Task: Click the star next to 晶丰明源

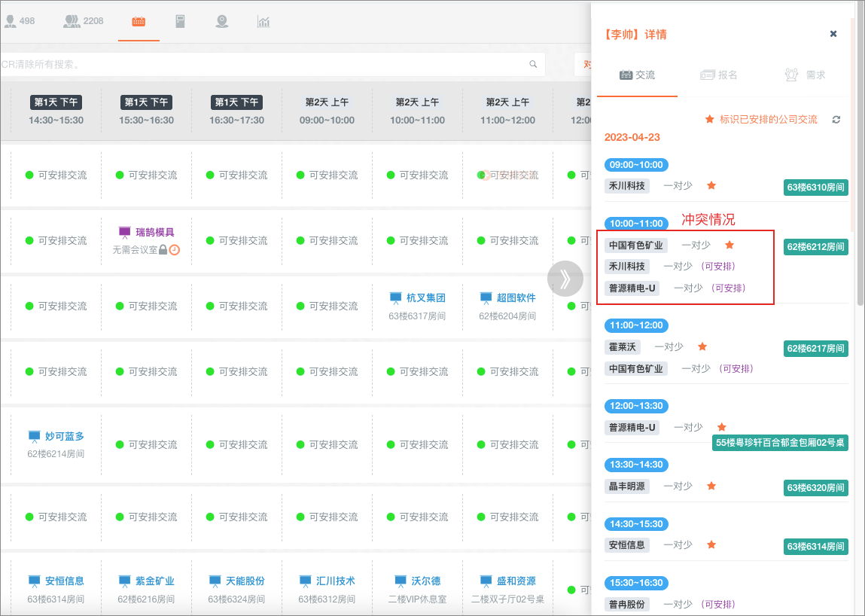Action: [x=711, y=486]
